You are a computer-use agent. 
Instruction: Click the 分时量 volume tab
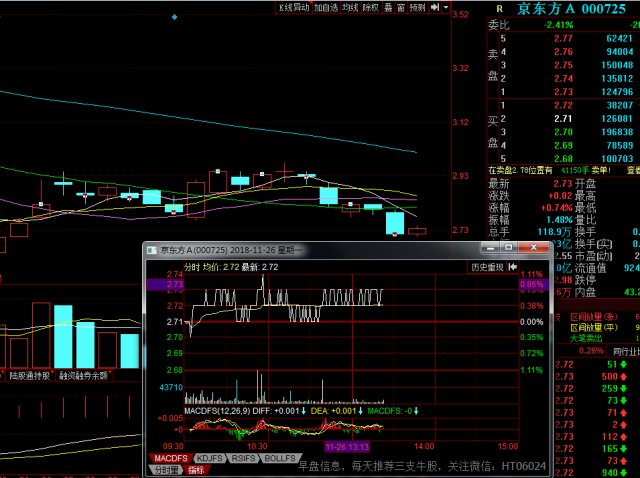pos(166,469)
